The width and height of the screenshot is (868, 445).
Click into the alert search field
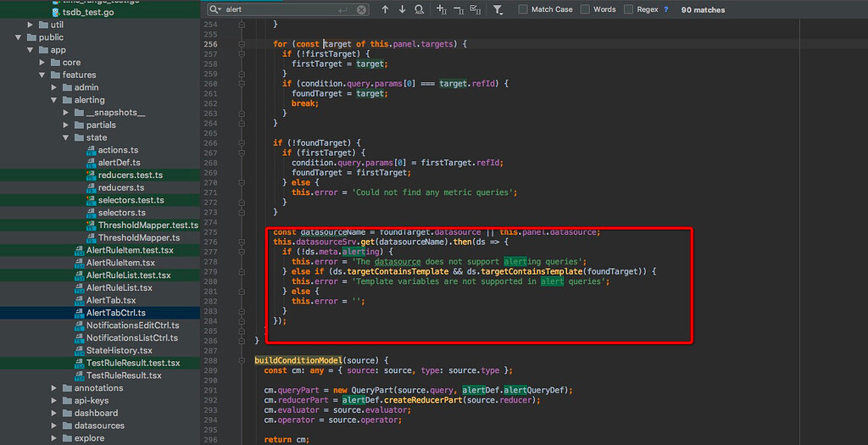280,9
